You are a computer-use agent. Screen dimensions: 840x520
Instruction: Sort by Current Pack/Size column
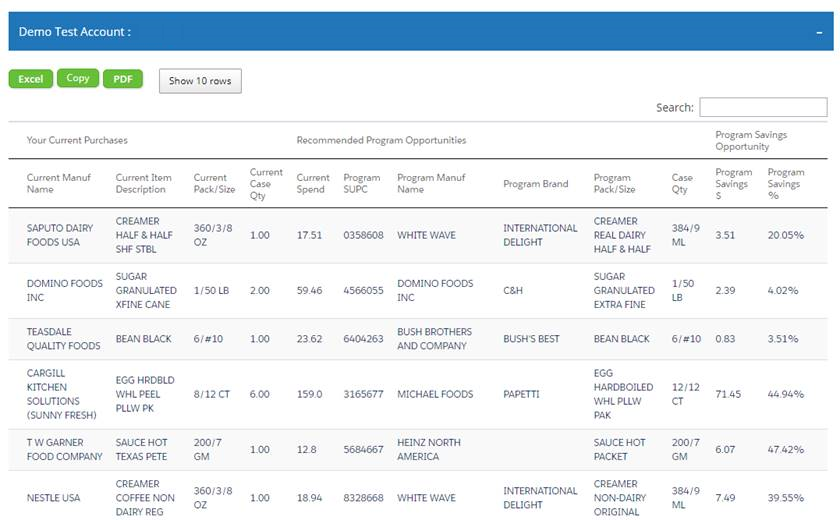coord(214,183)
